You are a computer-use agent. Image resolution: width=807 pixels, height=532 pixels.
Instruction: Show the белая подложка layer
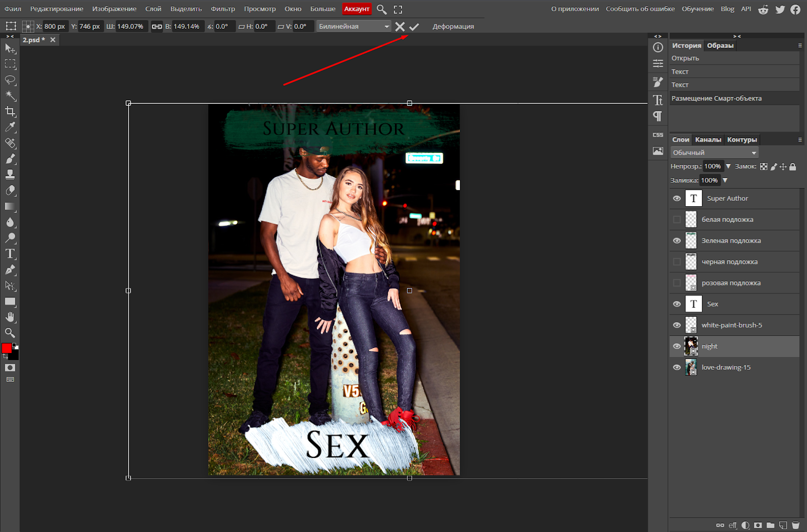(677, 220)
